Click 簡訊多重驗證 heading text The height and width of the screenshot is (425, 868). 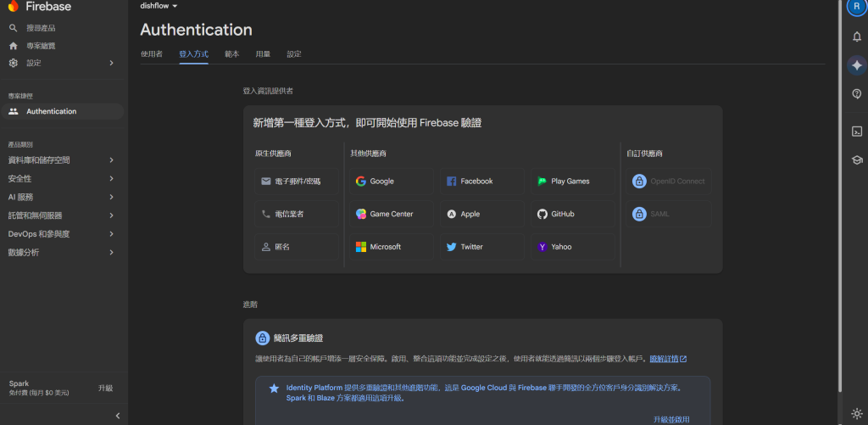coord(298,338)
